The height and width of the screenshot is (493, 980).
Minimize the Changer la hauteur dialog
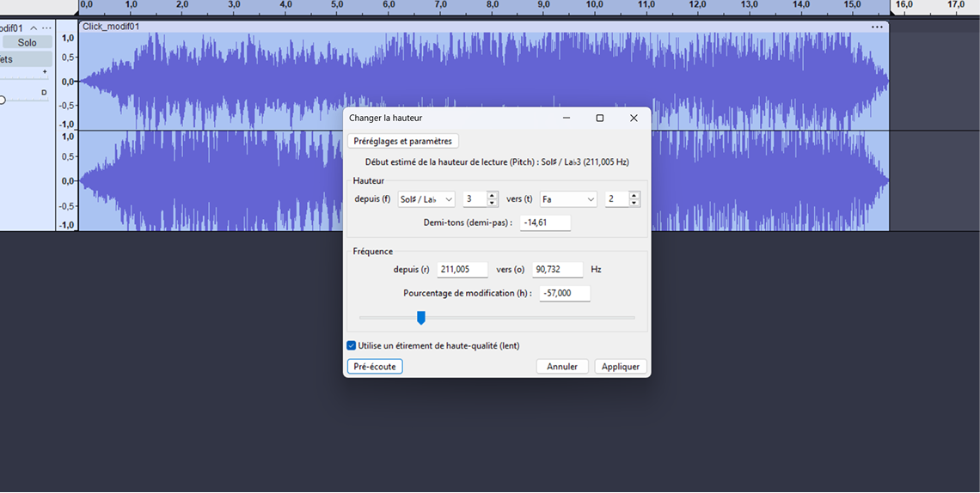(x=567, y=118)
